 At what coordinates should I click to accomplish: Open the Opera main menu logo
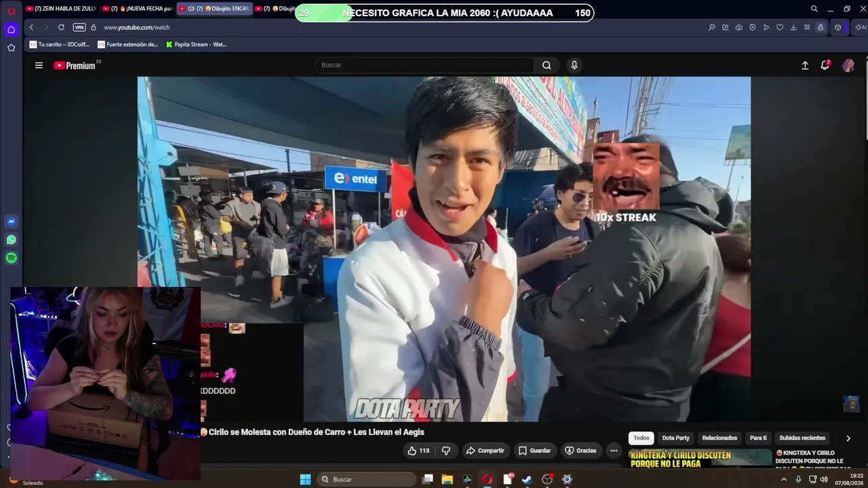point(12,11)
